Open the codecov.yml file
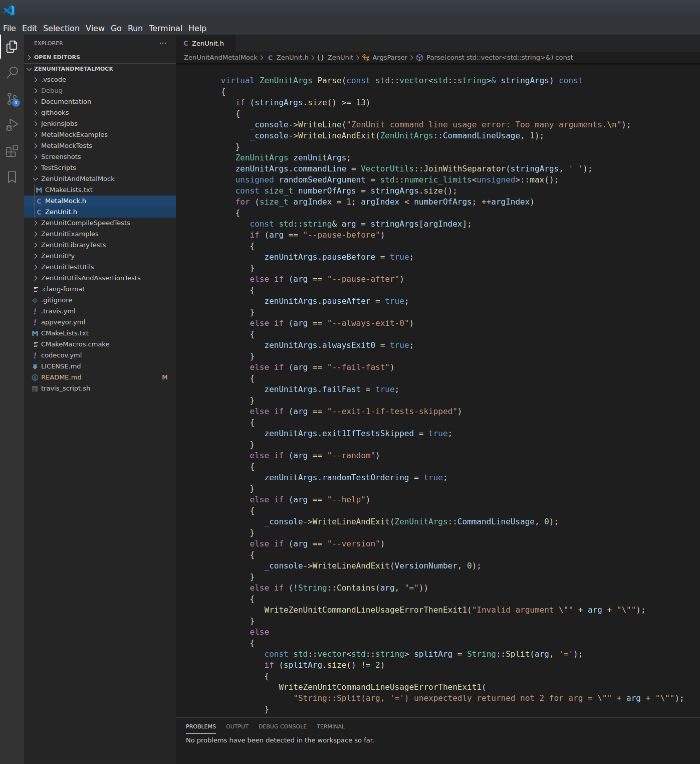This screenshot has width=700, height=764. [x=100, y=355]
